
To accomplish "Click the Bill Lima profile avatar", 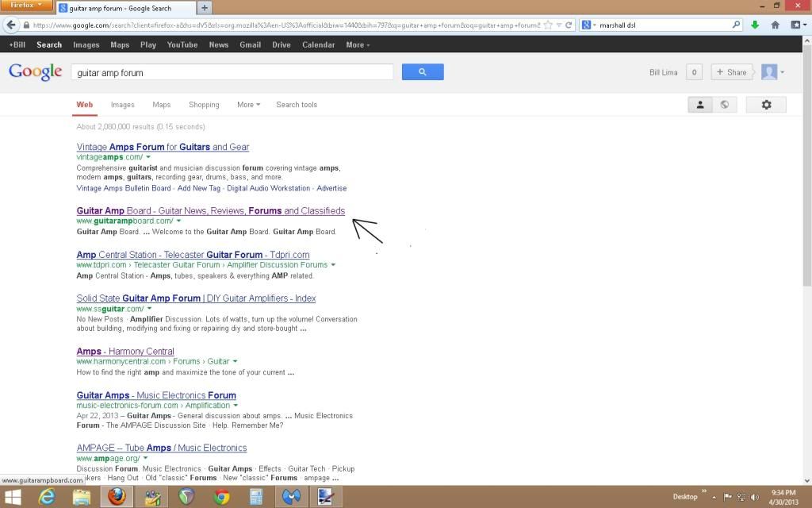I will tap(769, 72).
